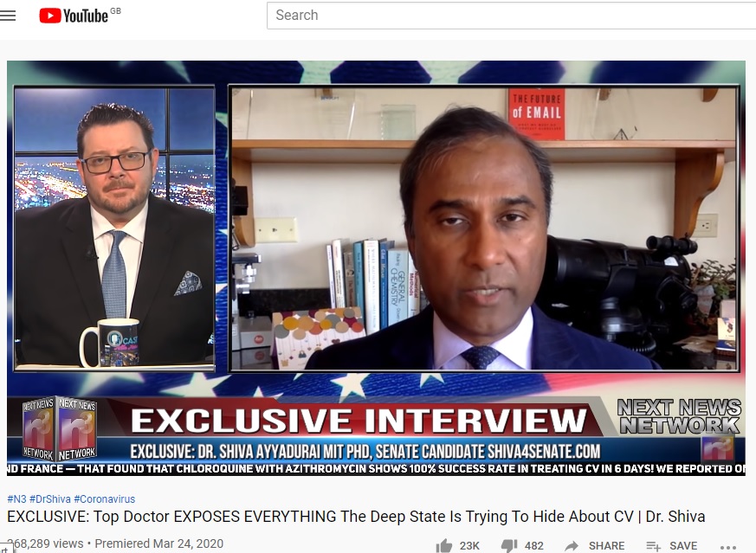Click the Next News Network watermark in video

678,416
